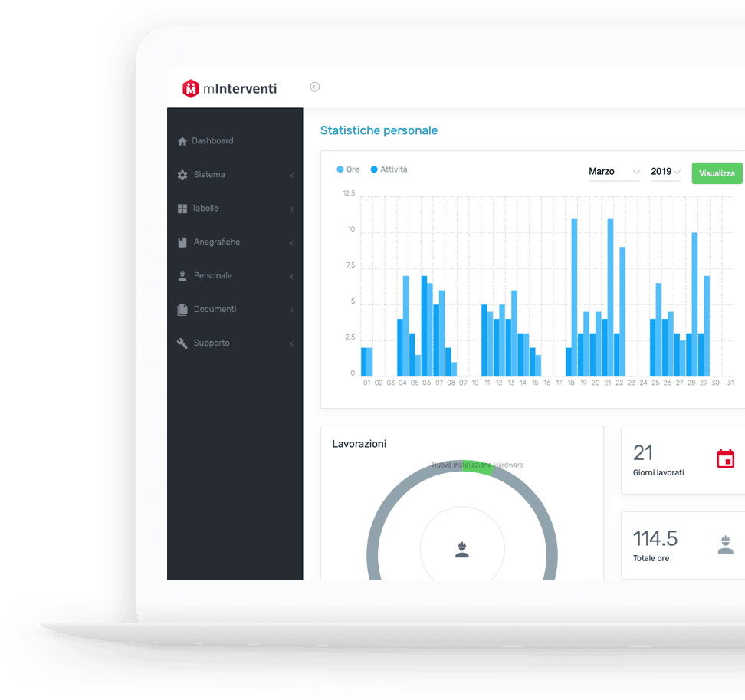
Task: Click the tallest bar on day 18
Action: (x=574, y=297)
